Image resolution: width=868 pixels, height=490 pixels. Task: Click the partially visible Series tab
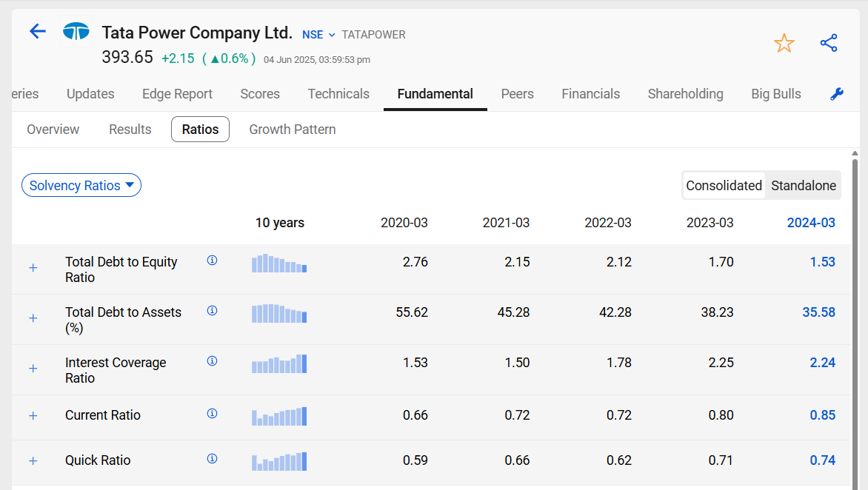(25, 94)
